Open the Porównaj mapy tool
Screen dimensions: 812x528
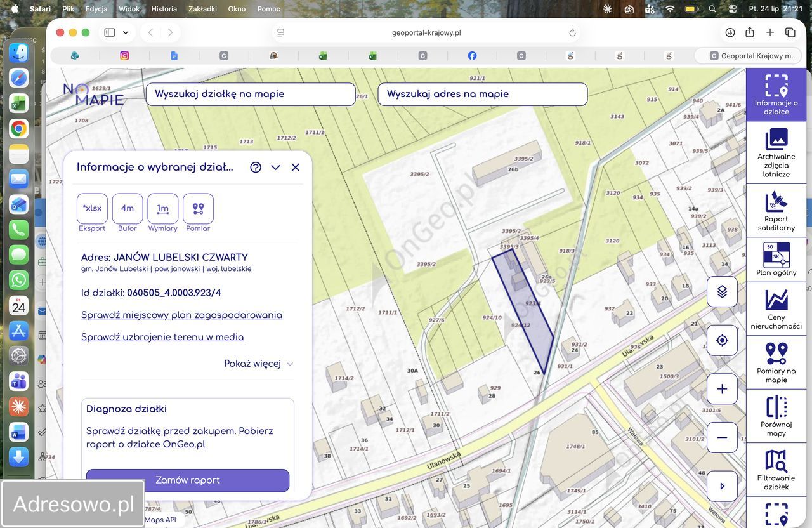776,416
